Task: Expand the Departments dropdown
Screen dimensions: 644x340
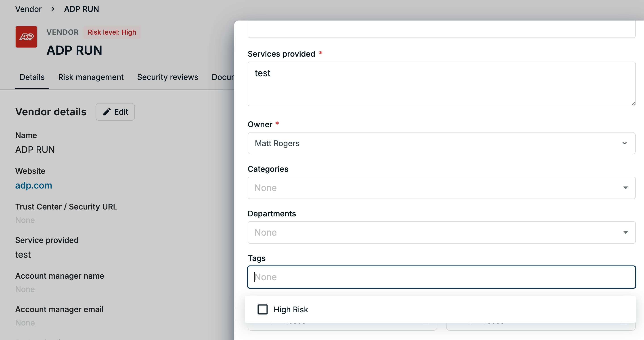Action: 441,232
